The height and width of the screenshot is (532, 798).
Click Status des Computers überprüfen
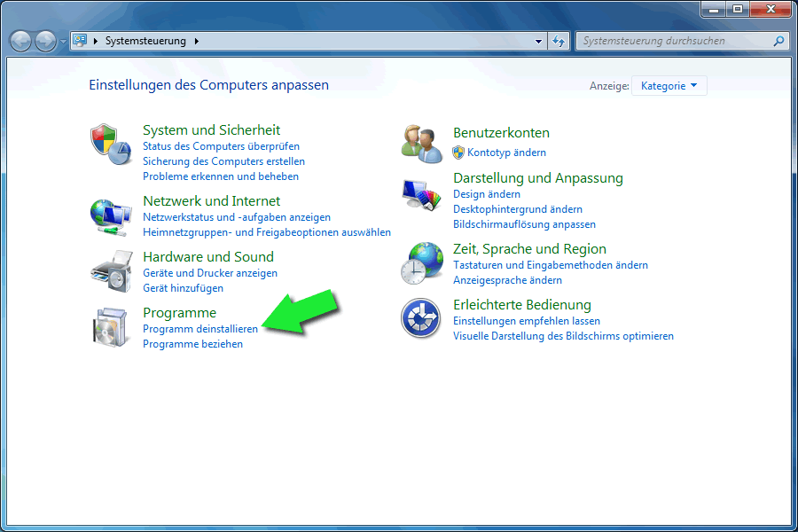pos(221,146)
